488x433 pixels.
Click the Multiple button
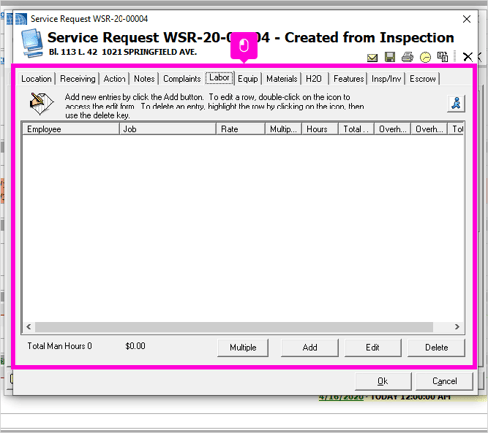point(243,348)
